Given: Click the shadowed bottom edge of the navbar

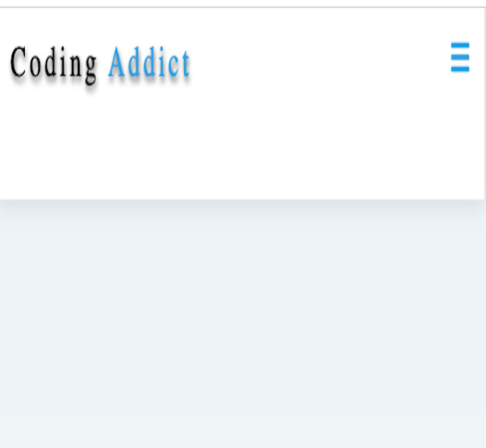Looking at the screenshot, I should pyautogui.click(x=242, y=200).
